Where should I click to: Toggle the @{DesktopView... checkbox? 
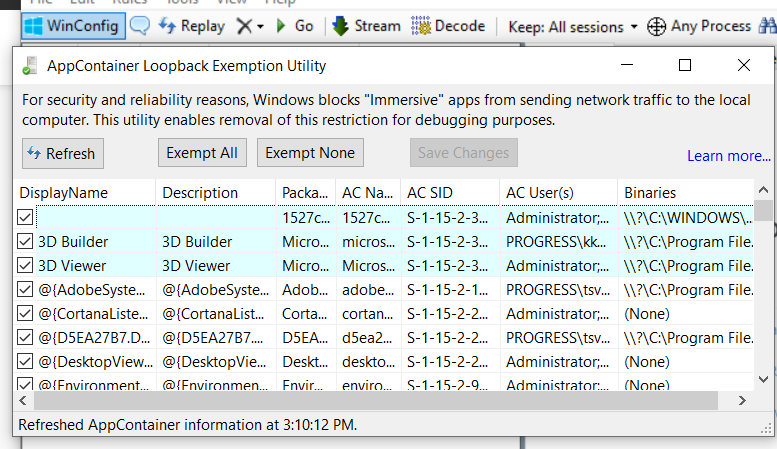click(x=25, y=361)
